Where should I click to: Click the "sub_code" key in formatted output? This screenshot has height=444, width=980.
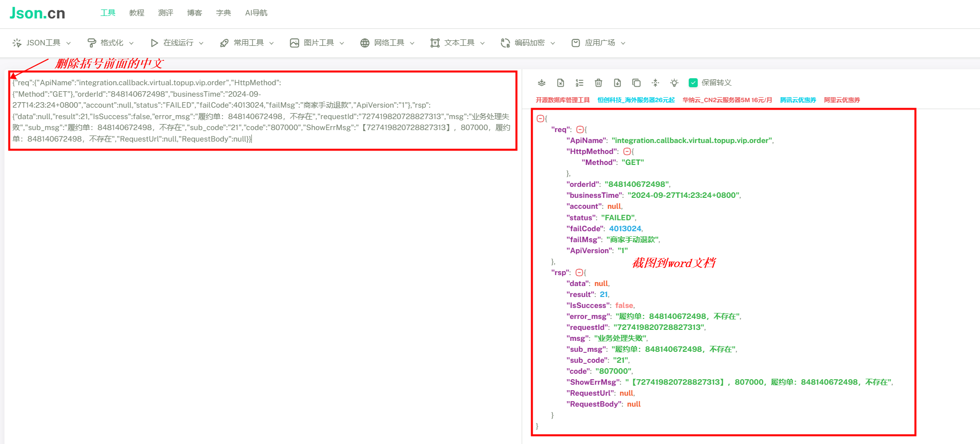(x=588, y=360)
